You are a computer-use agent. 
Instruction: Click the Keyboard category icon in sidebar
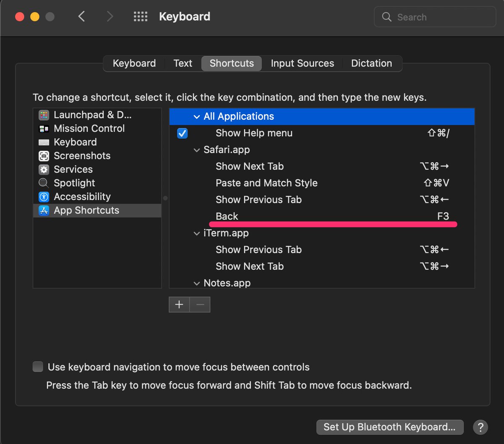point(44,142)
